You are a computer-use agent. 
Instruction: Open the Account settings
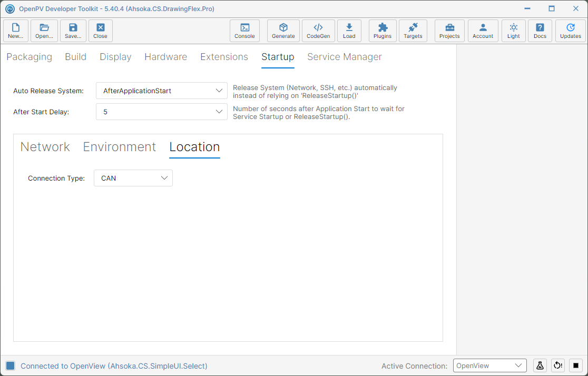(483, 31)
